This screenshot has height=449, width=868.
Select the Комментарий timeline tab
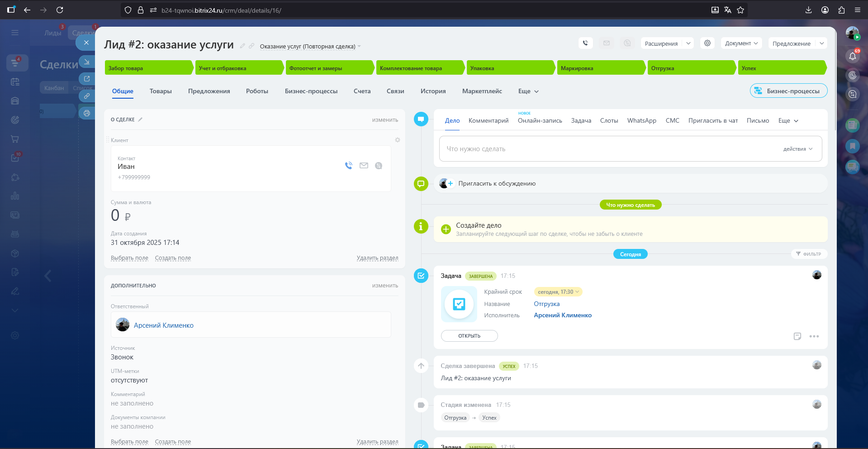pos(488,121)
